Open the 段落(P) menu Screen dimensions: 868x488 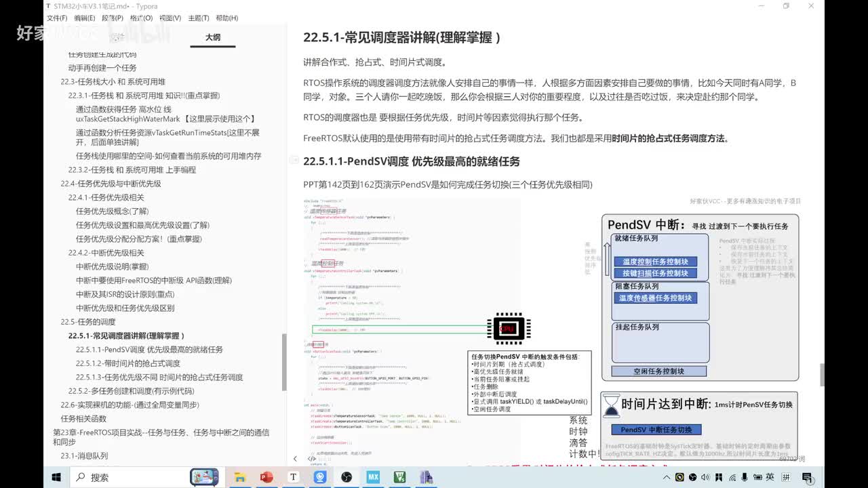pyautogui.click(x=113, y=18)
